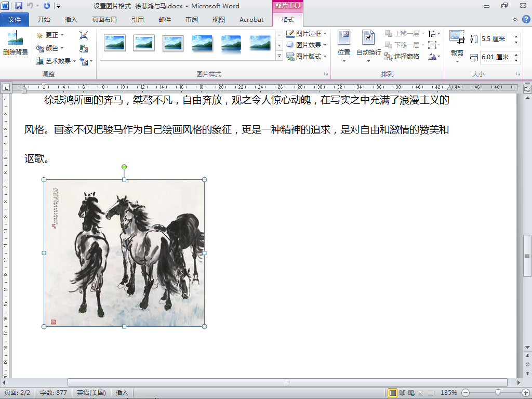Open the picture styles group dialog launcher
532x399 pixels.
(326, 74)
